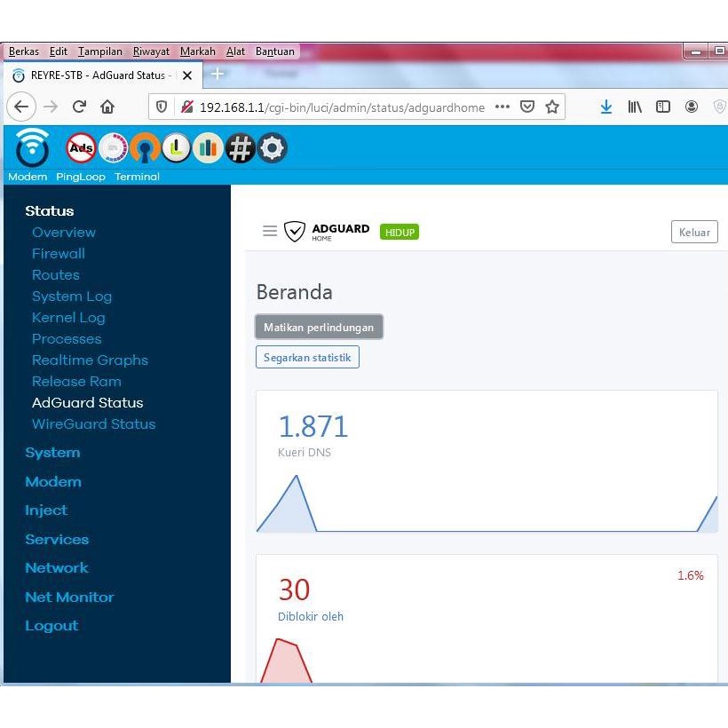This screenshot has width=728, height=728.
Task: Click the Terminal header link
Action: point(137,177)
